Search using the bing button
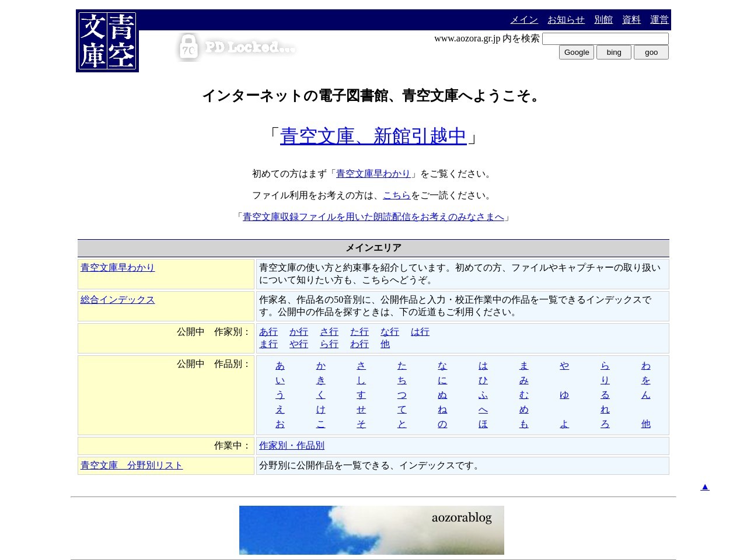 click(x=614, y=52)
